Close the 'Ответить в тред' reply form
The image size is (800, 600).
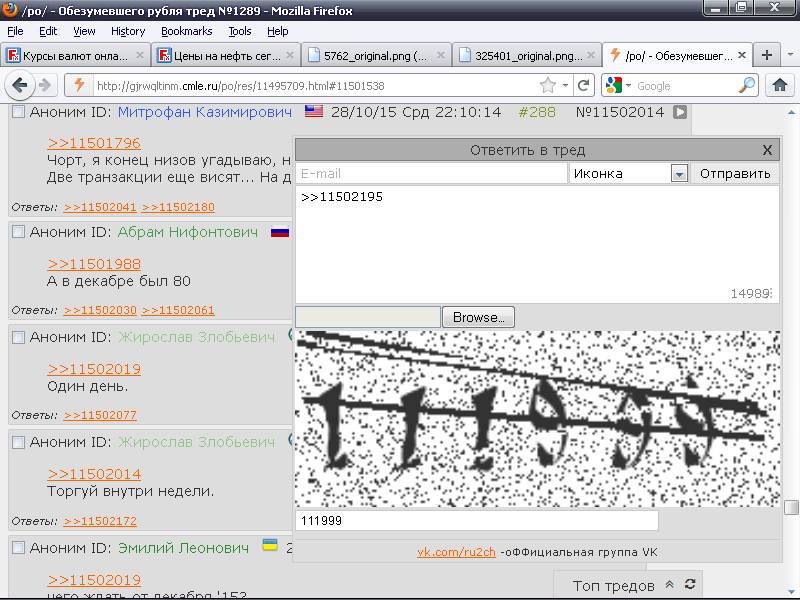(767, 150)
